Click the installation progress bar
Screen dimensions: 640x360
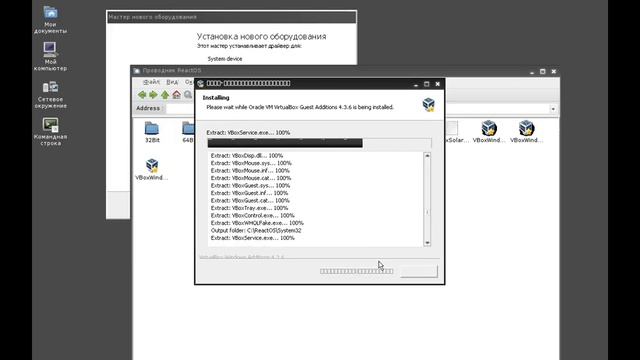pyautogui.click(x=319, y=143)
